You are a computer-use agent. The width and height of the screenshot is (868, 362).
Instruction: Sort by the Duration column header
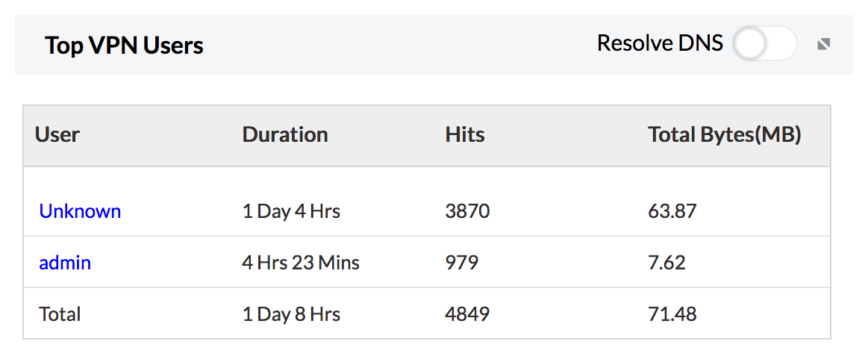click(x=285, y=135)
